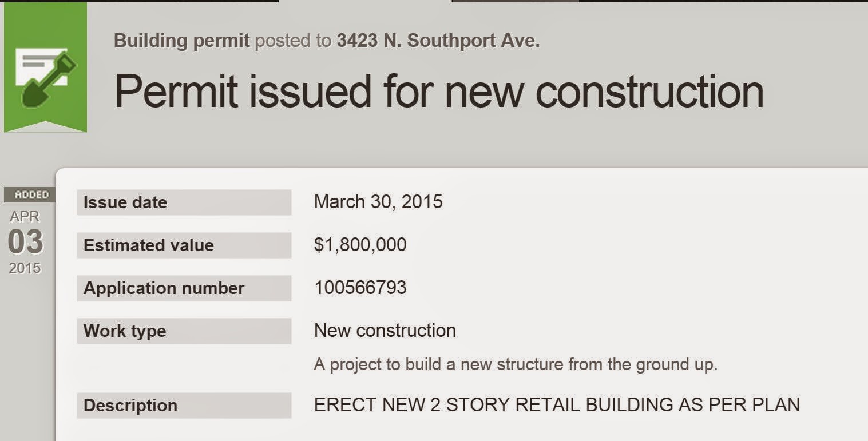
Task: Select the "Issue date" field label
Action: pyautogui.click(x=125, y=202)
